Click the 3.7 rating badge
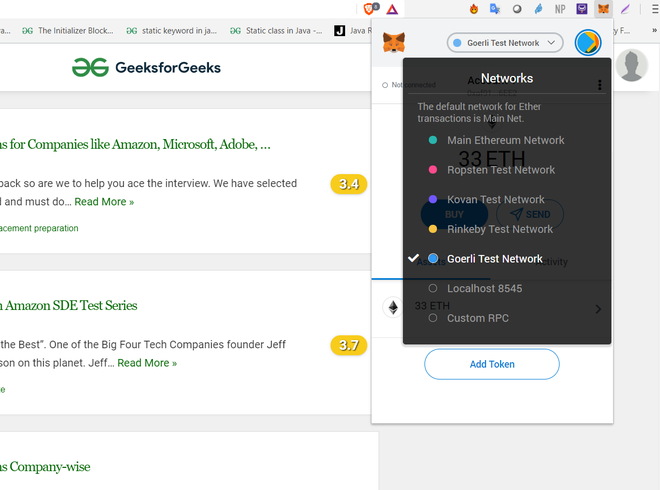This screenshot has height=490, width=660. pyautogui.click(x=349, y=345)
